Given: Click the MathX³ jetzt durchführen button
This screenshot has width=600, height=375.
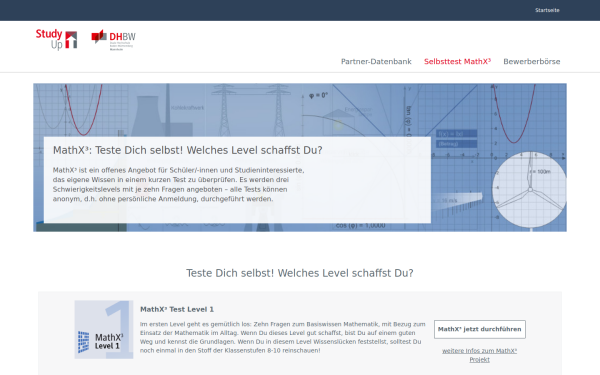Looking at the screenshot, I should click(x=479, y=329).
